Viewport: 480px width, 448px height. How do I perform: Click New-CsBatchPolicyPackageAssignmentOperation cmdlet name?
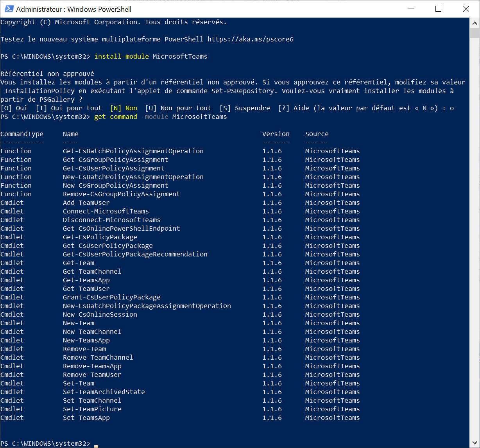click(x=147, y=306)
